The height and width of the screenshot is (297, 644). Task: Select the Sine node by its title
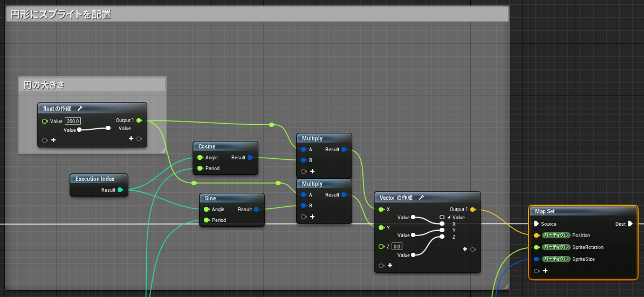210,198
